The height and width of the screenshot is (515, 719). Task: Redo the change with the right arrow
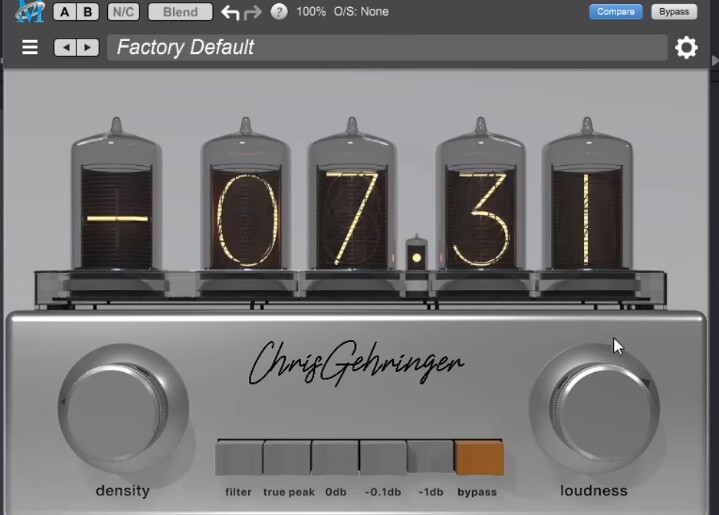pyautogui.click(x=253, y=12)
